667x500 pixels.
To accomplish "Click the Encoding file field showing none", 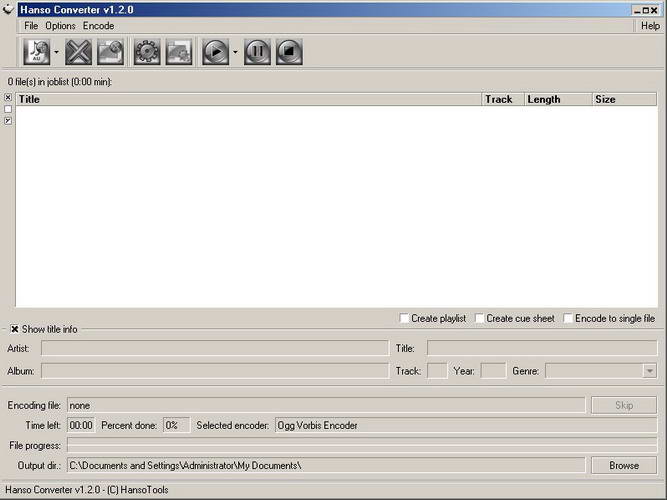I will pos(326,406).
